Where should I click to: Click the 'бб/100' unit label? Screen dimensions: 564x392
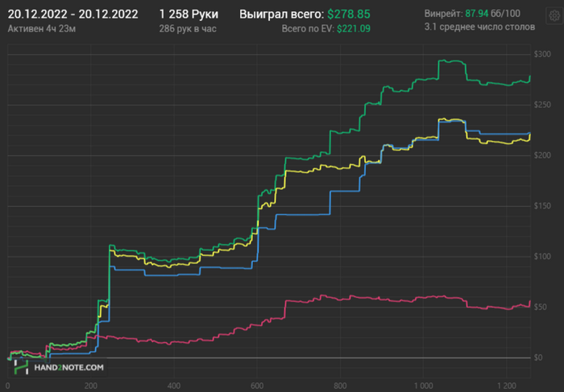coord(505,14)
